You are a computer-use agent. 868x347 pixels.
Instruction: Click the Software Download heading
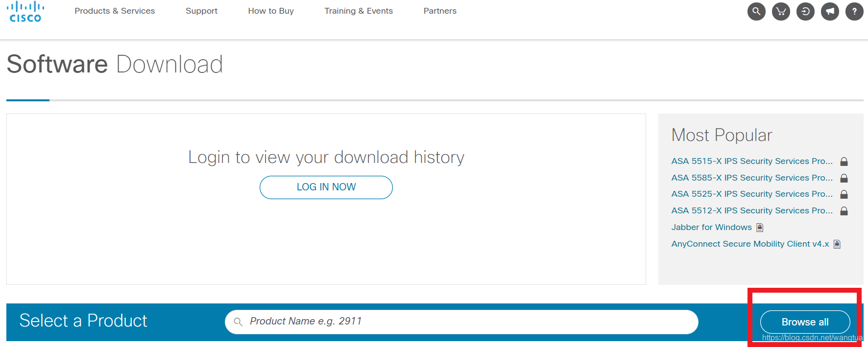point(115,64)
